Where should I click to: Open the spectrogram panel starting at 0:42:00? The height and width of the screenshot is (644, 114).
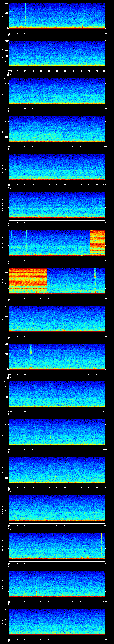coord(57,508)
